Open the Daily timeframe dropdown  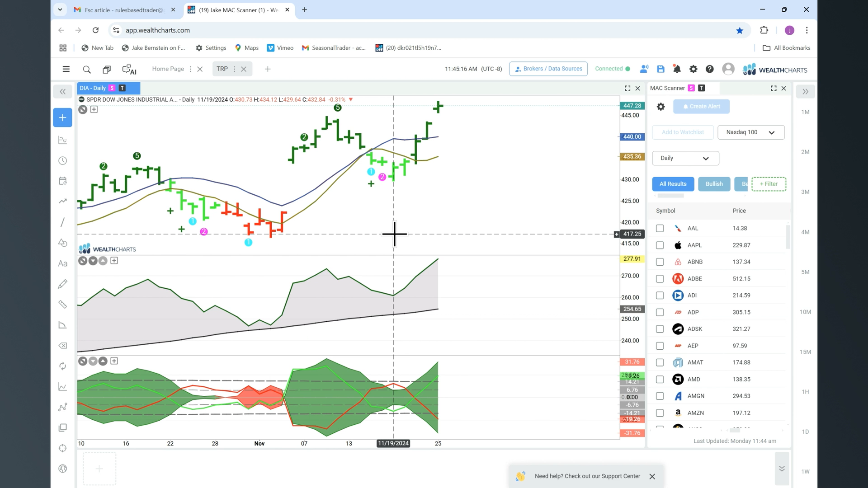685,158
